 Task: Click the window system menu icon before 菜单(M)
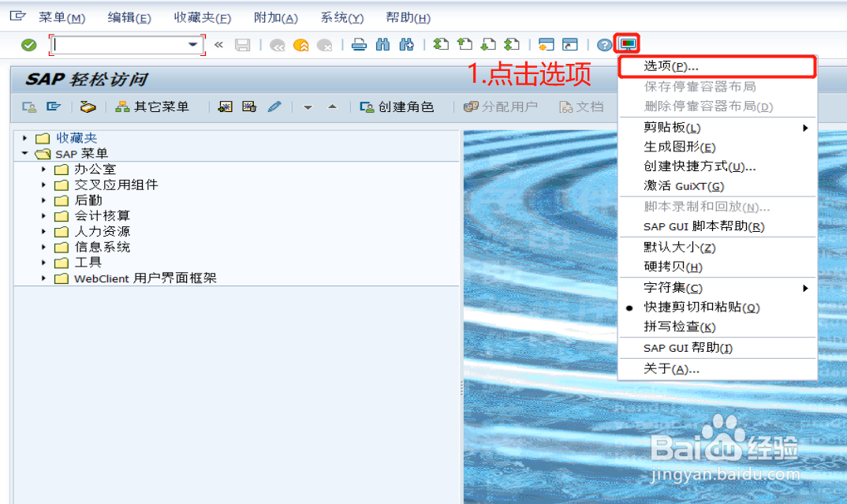17,17
